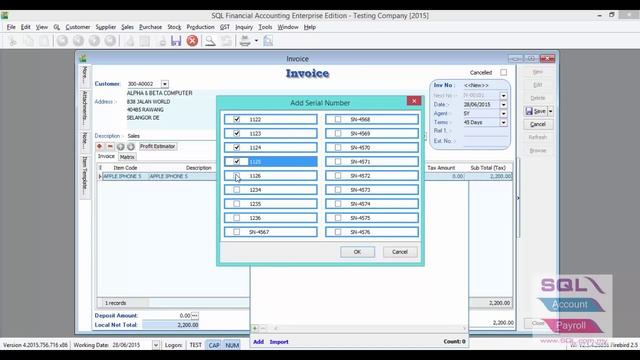Viewport: 640px width, 360px height.
Task: Click the Ext. No field
Action: 485,141
